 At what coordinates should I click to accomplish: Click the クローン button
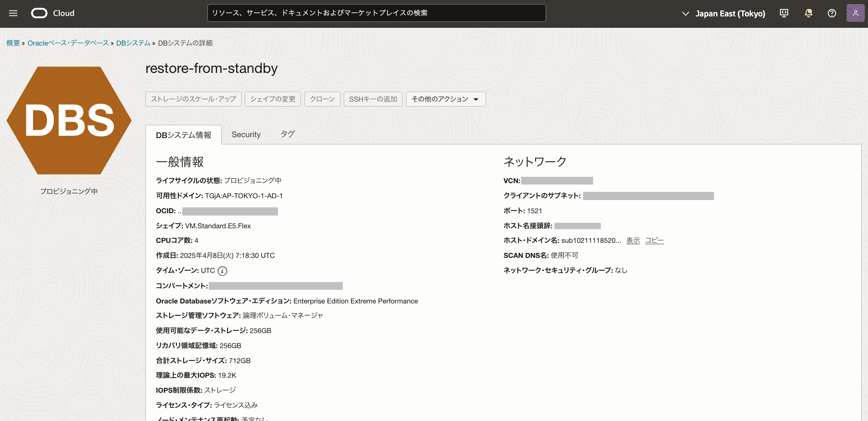[x=322, y=99]
